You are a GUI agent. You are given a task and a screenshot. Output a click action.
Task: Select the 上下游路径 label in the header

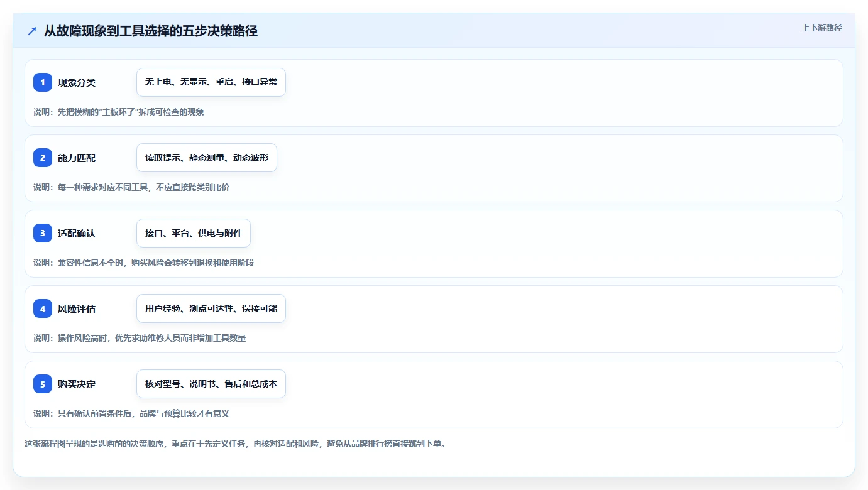821,28
